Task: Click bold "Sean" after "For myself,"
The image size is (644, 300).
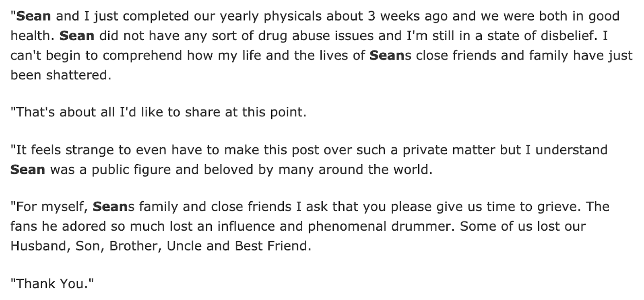Action: [110, 207]
